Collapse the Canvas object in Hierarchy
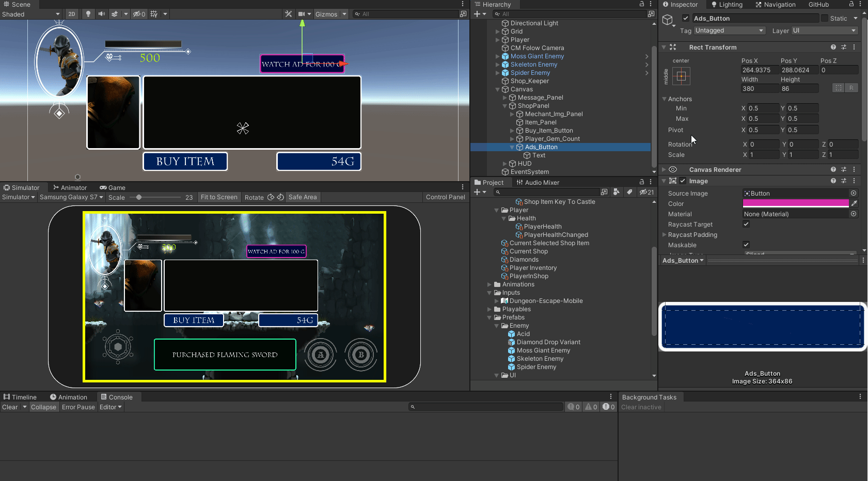Image resolution: width=868 pixels, height=481 pixels. 498,89
